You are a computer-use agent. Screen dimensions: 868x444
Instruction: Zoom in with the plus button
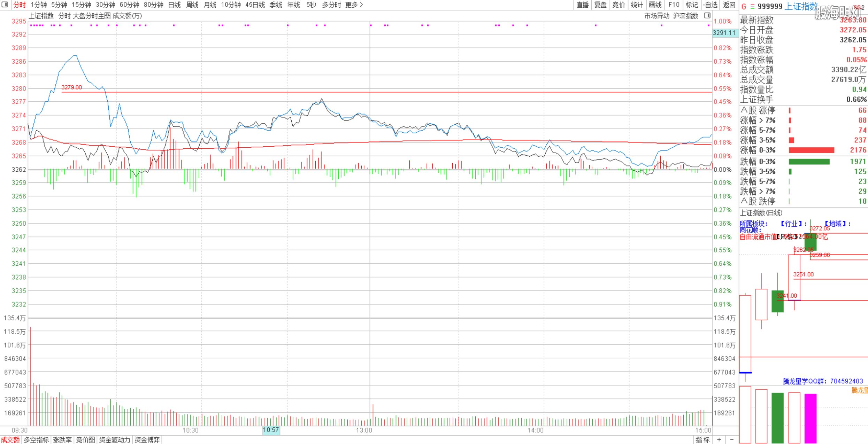click(719, 440)
